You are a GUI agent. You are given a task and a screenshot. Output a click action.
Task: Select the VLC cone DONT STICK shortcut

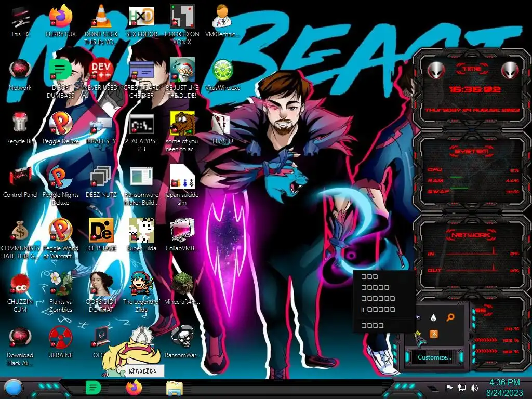coord(101,25)
